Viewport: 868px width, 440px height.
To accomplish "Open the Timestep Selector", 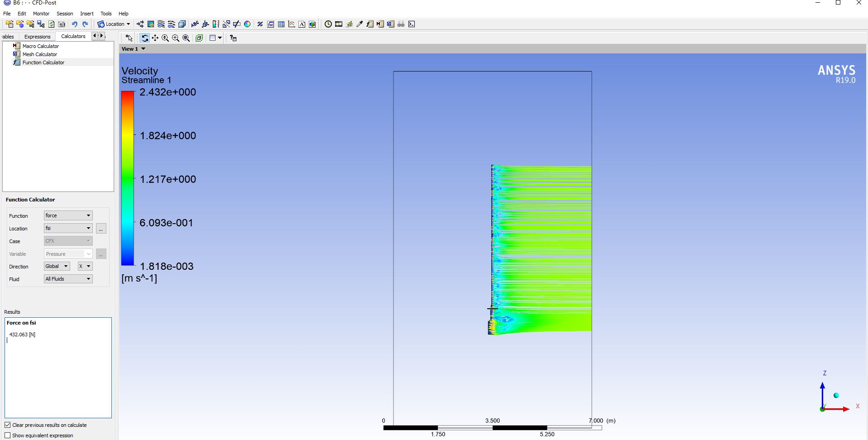I will [328, 24].
